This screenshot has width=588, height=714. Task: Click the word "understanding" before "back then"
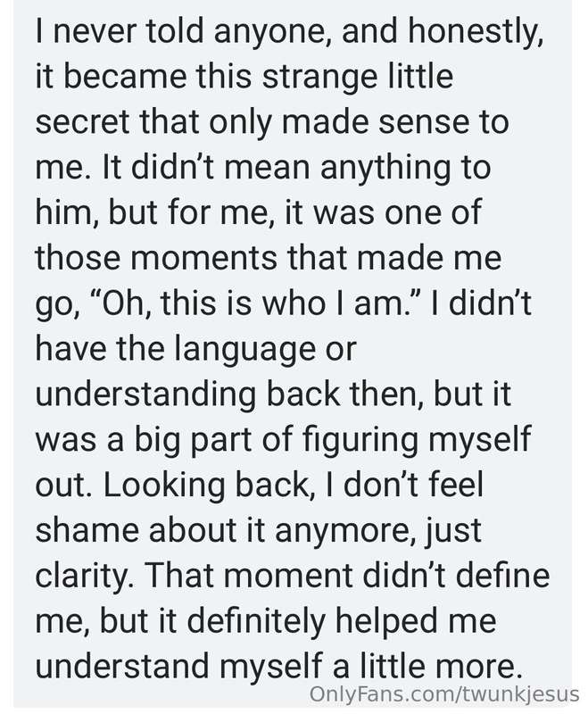(145, 394)
